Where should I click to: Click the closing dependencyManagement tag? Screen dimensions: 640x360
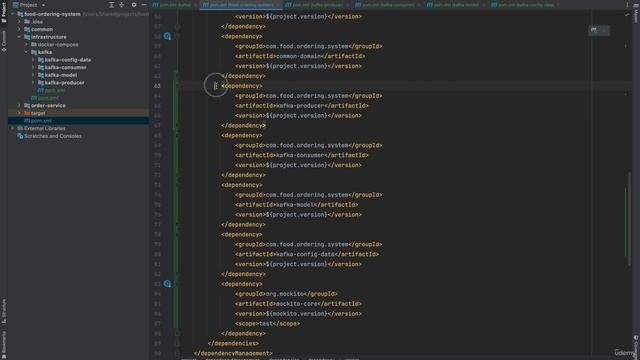click(233, 353)
